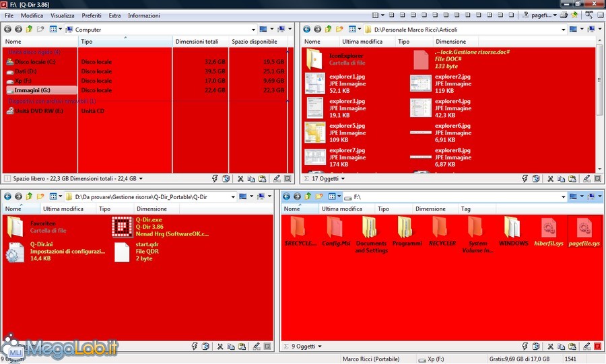Expand Q-Dir folder address bar dropdown
Viewport: 606px width, 364px height.
click(x=233, y=196)
